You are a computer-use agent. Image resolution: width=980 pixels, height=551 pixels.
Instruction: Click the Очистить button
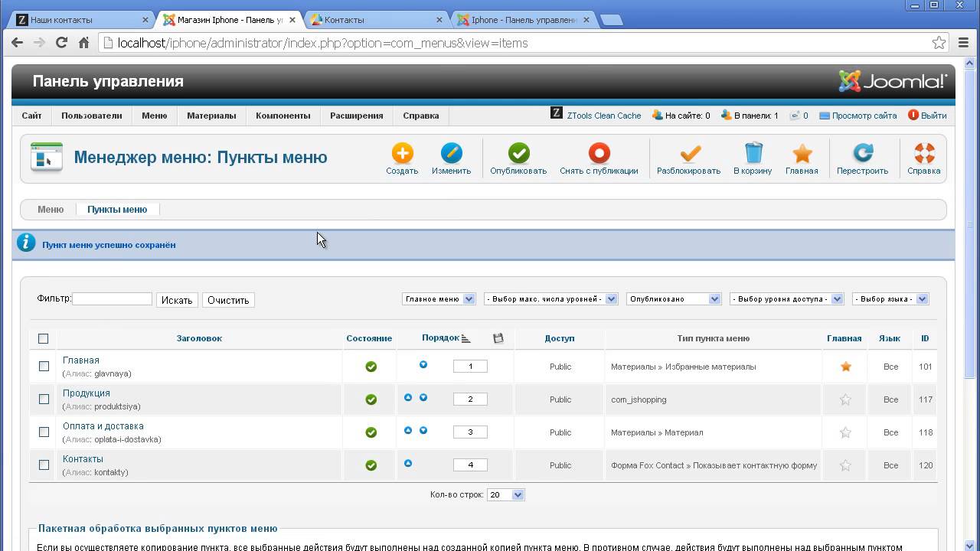(x=228, y=300)
